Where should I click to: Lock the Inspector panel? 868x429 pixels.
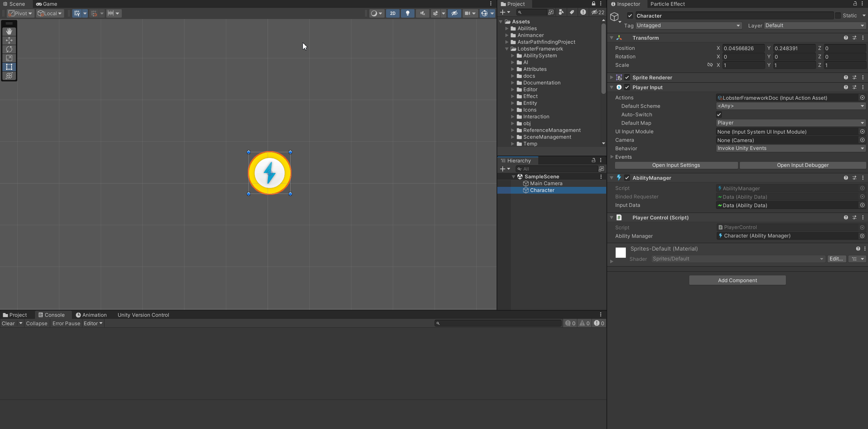(x=855, y=4)
